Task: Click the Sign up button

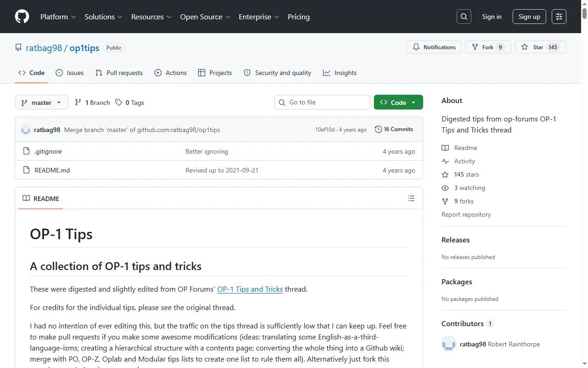Action: [529, 17]
